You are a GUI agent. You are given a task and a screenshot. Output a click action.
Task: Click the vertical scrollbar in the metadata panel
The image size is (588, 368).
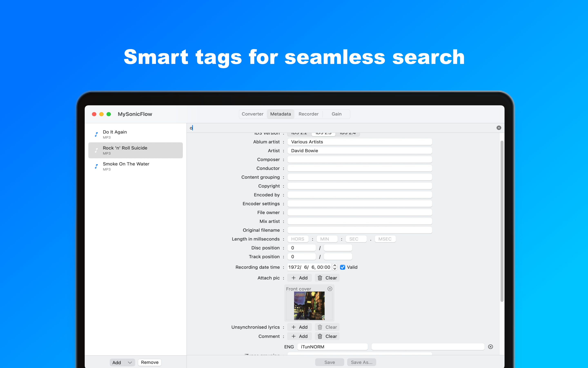coord(502,221)
